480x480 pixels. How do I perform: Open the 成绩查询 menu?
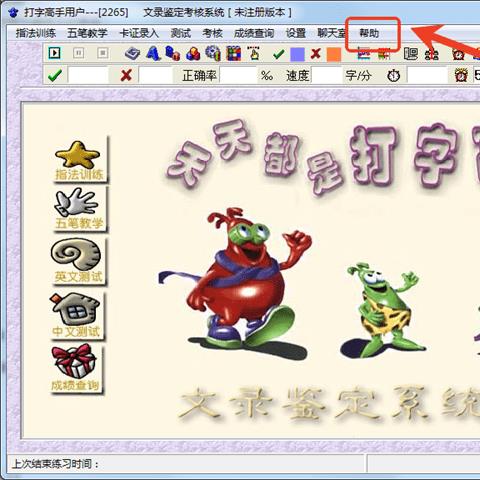[x=254, y=33]
